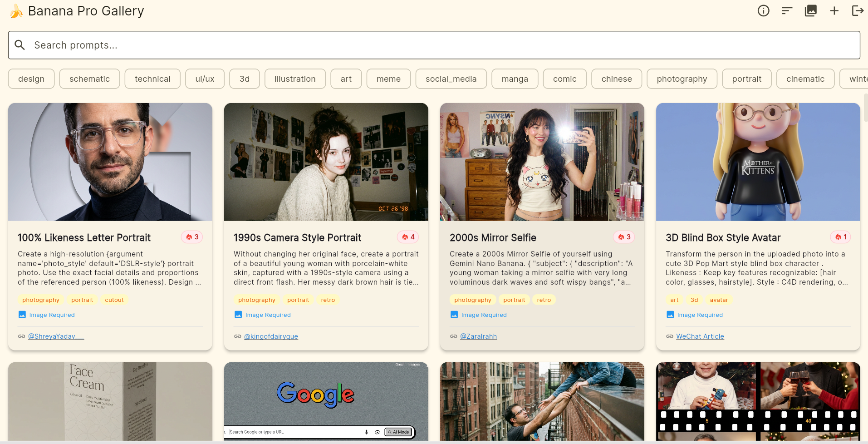This screenshot has height=444, width=868.
Task: Click the 100% Likeness Letter Portrait title
Action: tap(84, 238)
